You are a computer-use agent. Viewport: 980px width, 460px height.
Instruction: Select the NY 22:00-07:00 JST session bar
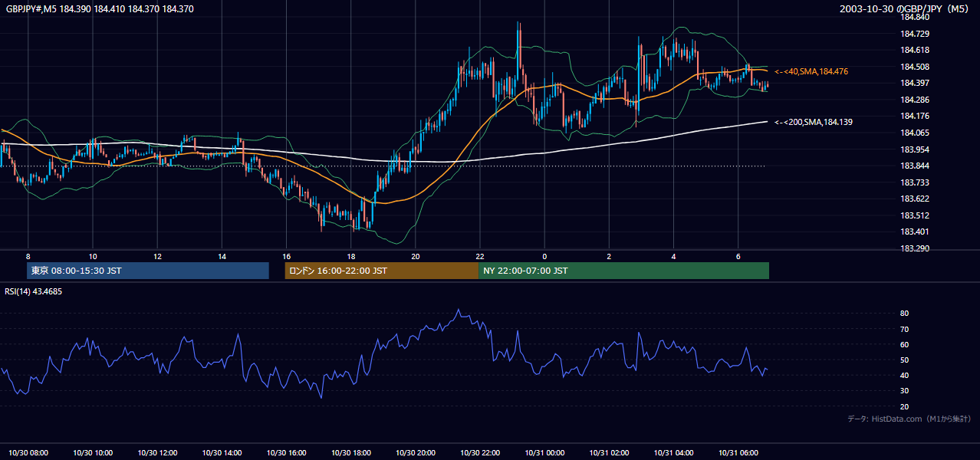[623, 271]
